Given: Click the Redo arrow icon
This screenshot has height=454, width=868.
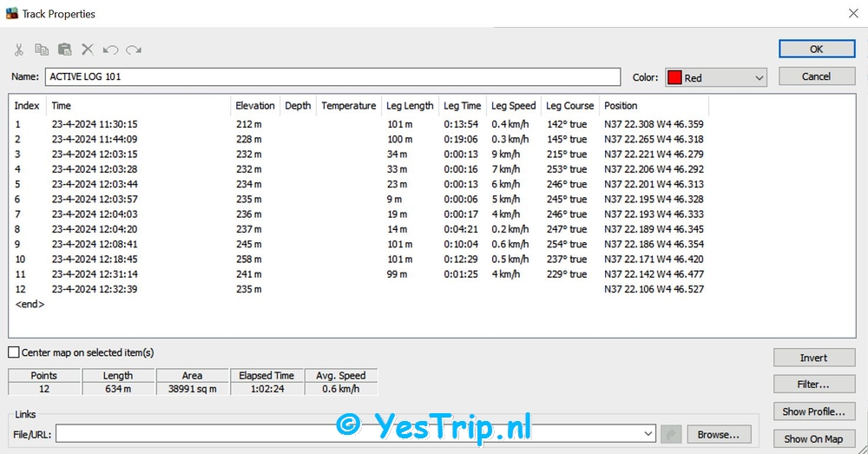Looking at the screenshot, I should [133, 50].
